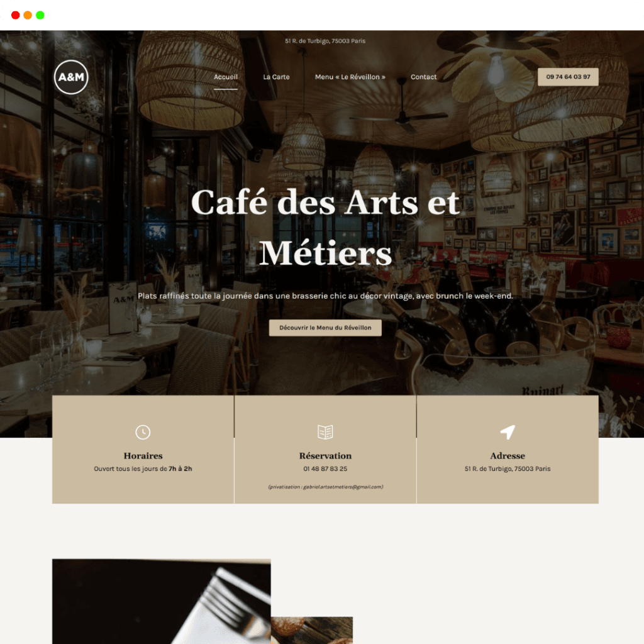Click reservation phone number 01 48 87 83 25

point(325,469)
